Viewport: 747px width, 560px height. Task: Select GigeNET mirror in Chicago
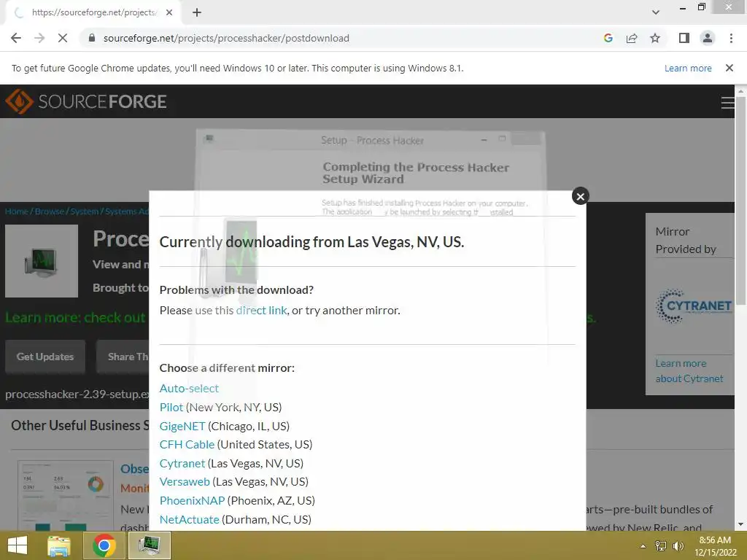tap(182, 426)
